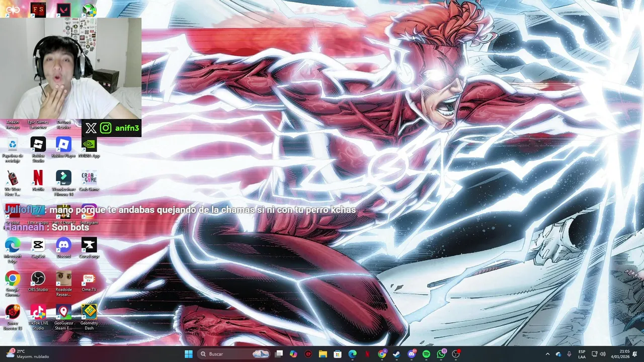Click the OneDrive cloud tray icon

pos(558,354)
